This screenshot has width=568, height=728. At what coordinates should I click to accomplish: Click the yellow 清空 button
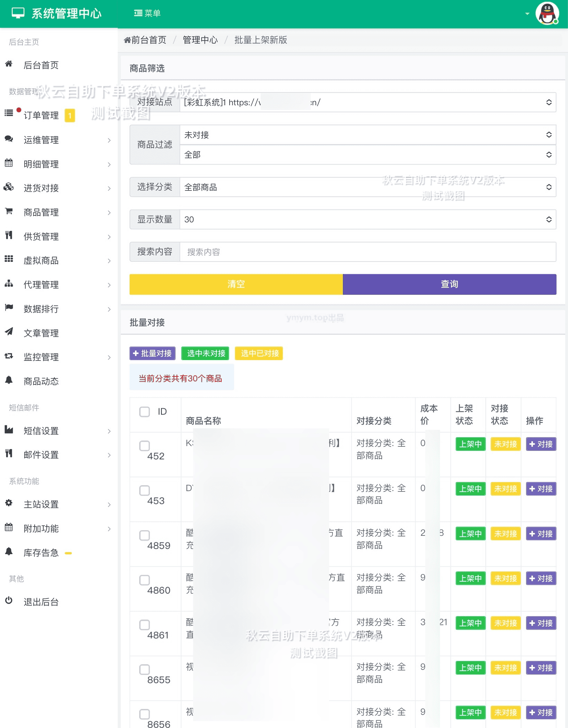click(236, 284)
